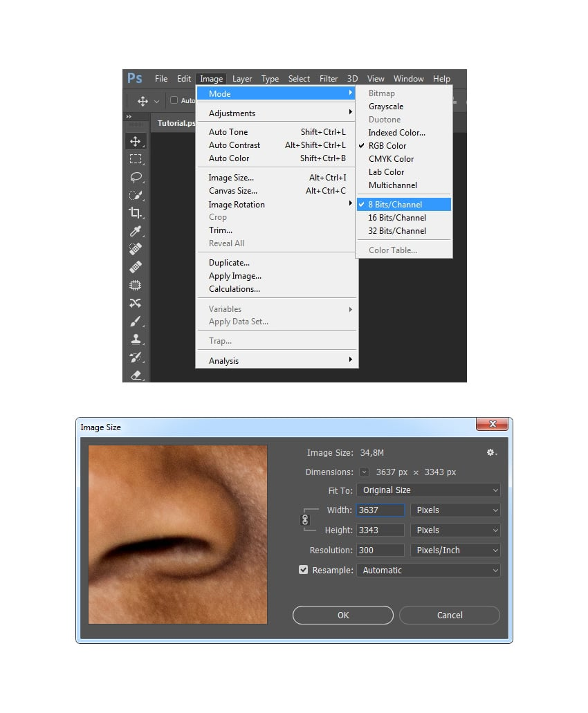Open the tool preset picker chevron
The width and height of the screenshot is (588, 713).
click(x=156, y=102)
